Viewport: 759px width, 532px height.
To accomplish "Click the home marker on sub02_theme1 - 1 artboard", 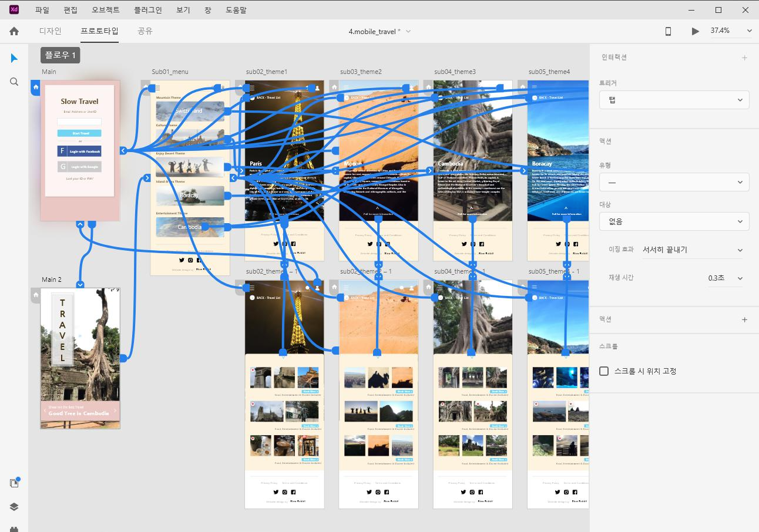I will pos(240,288).
